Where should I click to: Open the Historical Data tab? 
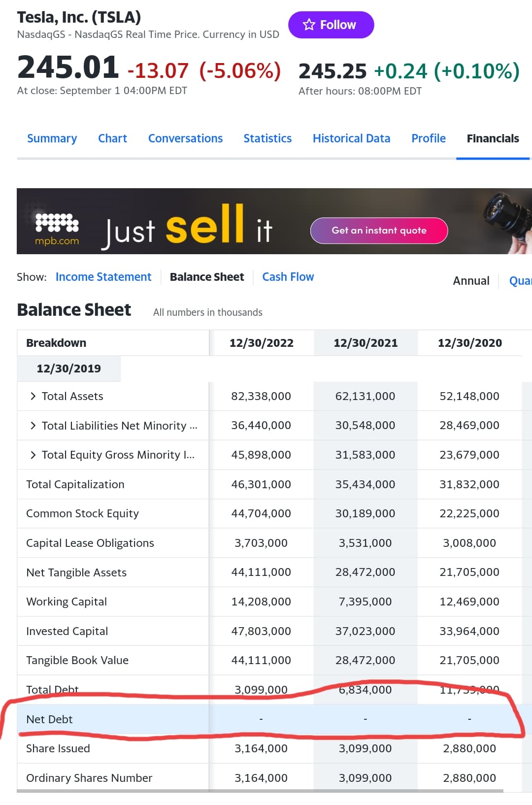[351, 138]
